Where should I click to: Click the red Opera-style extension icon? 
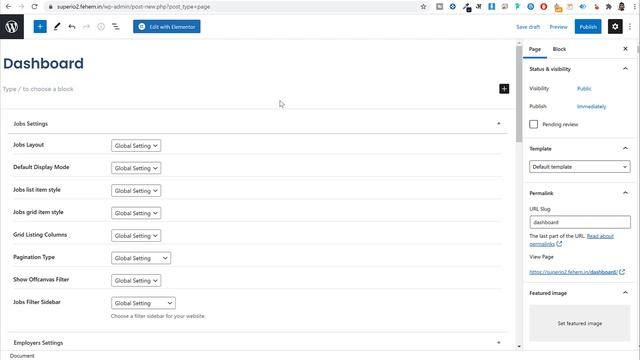[x=543, y=7]
